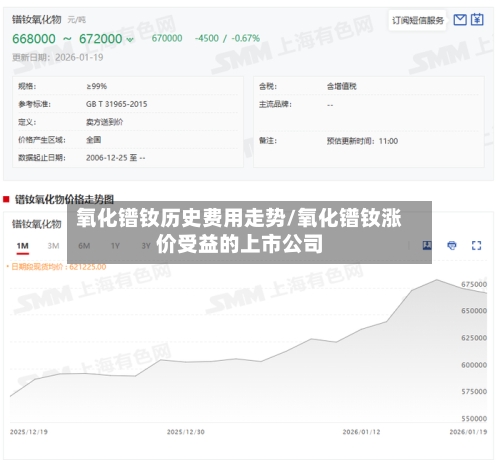The width and height of the screenshot is (500, 465).
Task: Click the overlay banner title 氧化镨钕历史费用走势
Action: coord(181,218)
